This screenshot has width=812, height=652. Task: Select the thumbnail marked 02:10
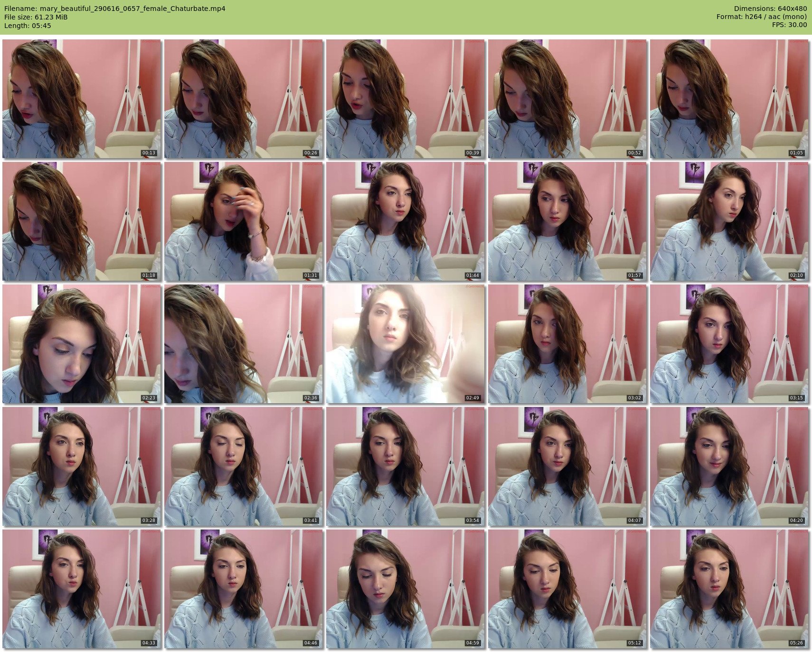point(729,221)
